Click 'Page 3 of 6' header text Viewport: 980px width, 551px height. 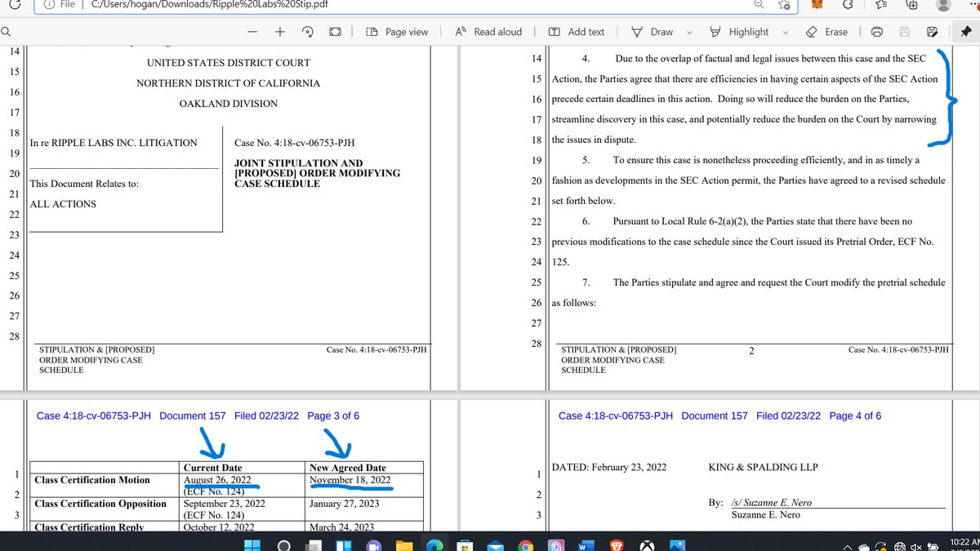pyautogui.click(x=333, y=415)
